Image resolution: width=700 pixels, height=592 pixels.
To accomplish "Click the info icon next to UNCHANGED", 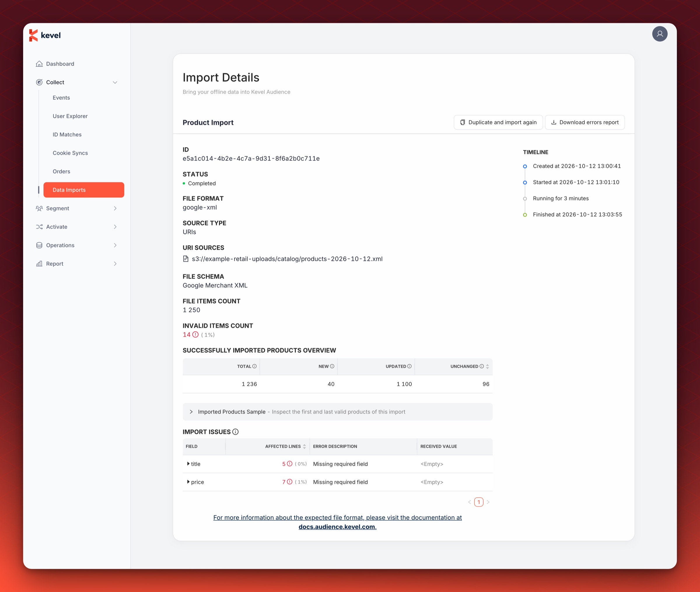I will click(x=482, y=366).
